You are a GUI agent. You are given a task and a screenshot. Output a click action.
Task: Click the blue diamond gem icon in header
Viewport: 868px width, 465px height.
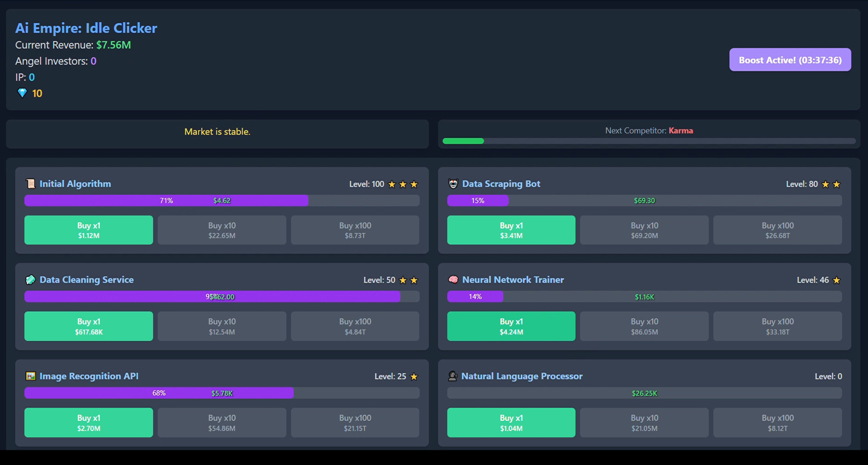[22, 93]
